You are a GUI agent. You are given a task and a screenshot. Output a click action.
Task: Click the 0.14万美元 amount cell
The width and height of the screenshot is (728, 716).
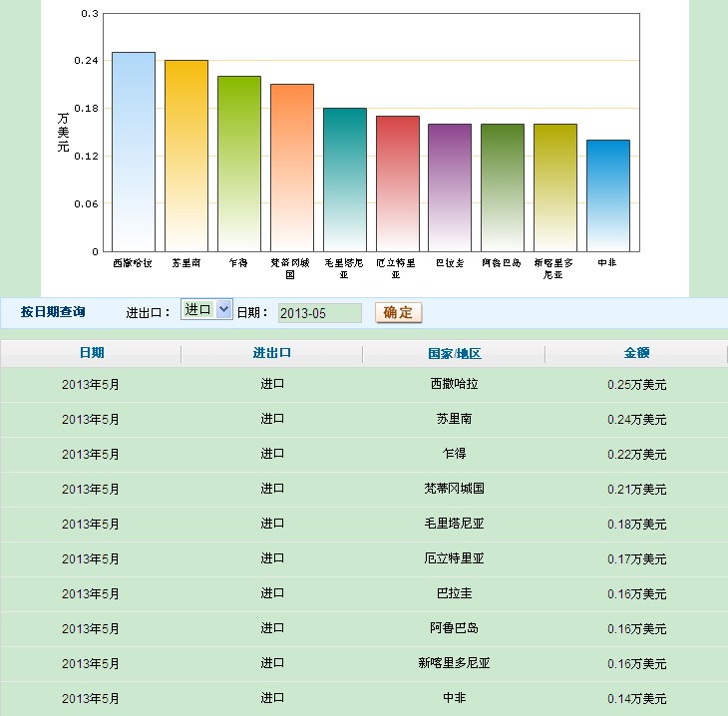click(636, 698)
